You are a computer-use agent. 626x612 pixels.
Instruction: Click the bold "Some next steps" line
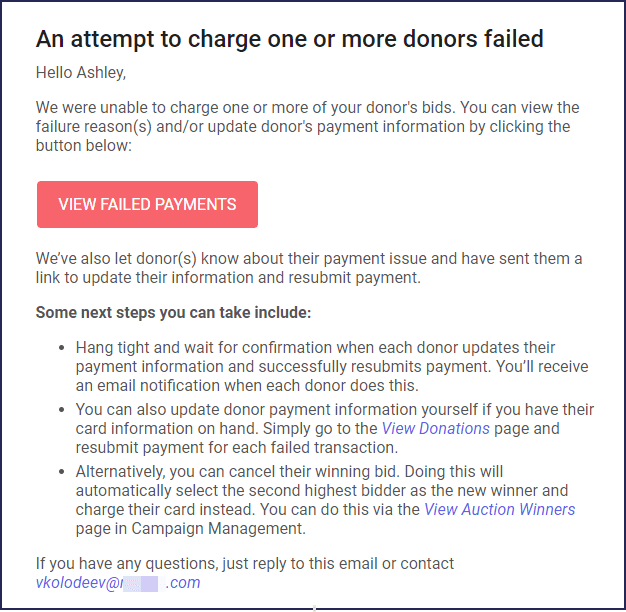(x=173, y=312)
